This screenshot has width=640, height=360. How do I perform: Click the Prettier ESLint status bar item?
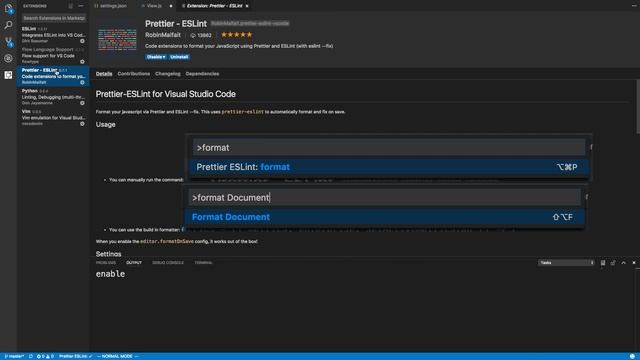click(x=76, y=356)
